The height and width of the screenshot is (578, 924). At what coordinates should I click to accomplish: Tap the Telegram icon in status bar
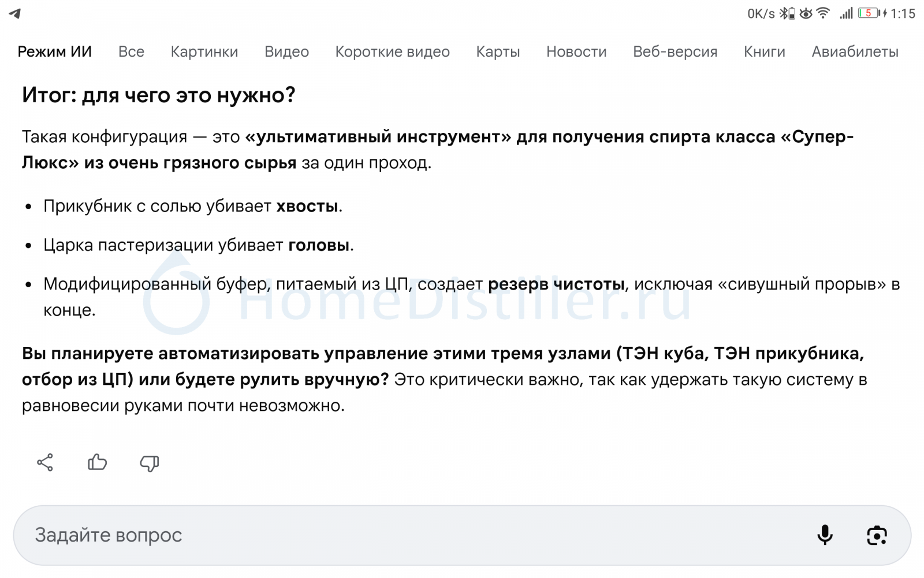[x=15, y=13]
